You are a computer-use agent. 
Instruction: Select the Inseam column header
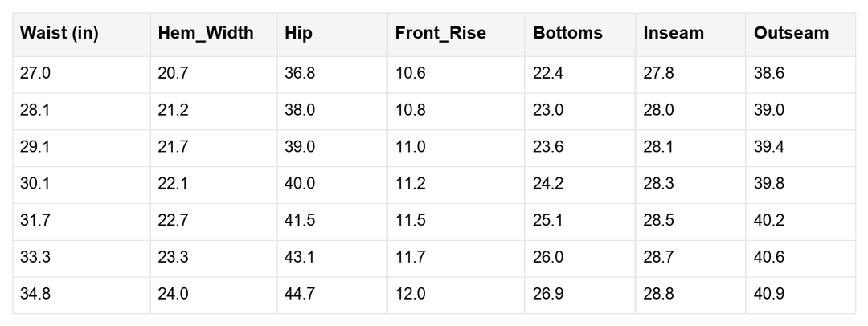690,35
